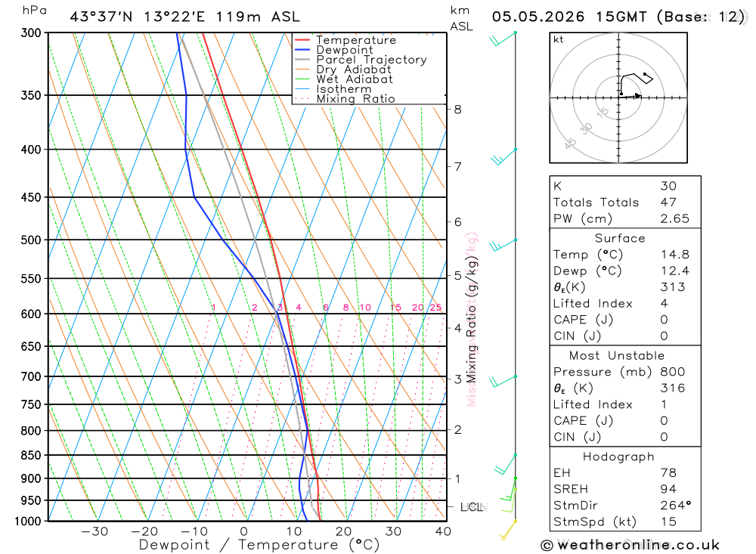Click the yellow wind barb at 1000 hPa
The image size is (756, 554).
[x=508, y=531]
